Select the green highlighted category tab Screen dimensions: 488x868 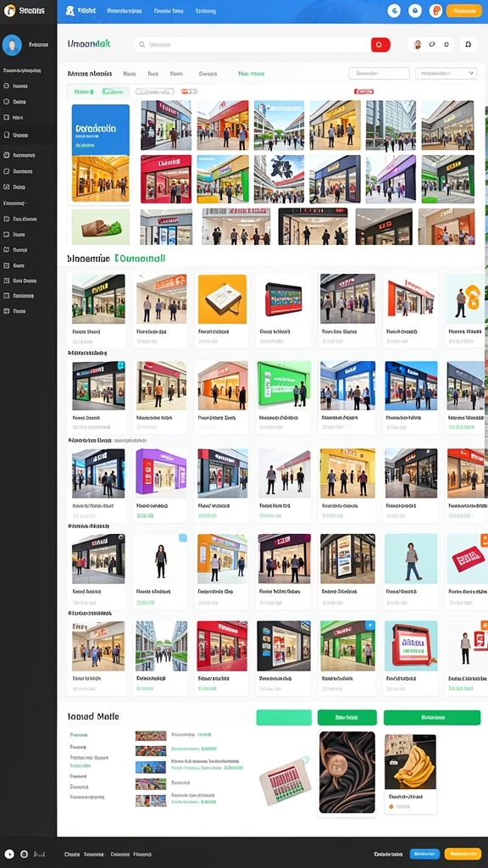pos(251,73)
